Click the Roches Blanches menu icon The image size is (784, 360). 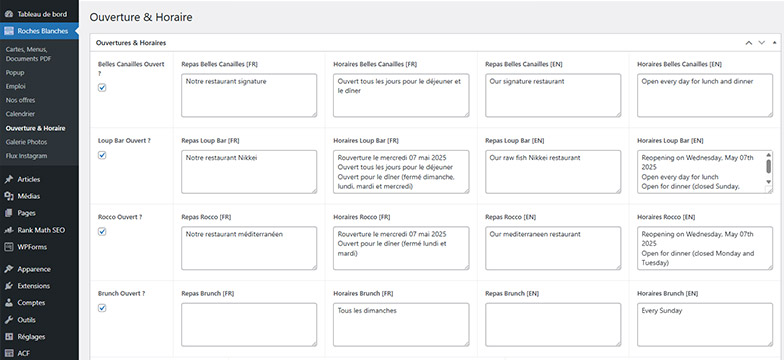coord(8,31)
